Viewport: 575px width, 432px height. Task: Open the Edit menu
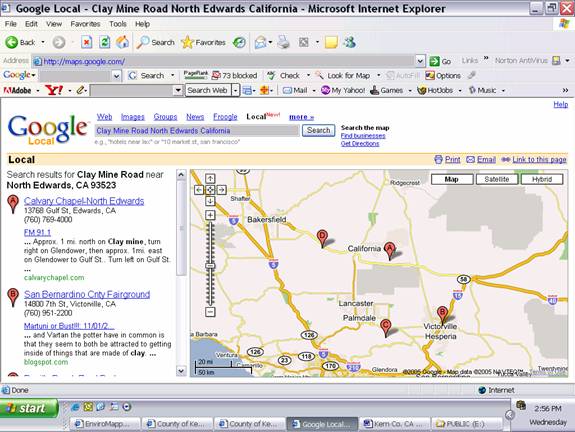(x=31, y=24)
